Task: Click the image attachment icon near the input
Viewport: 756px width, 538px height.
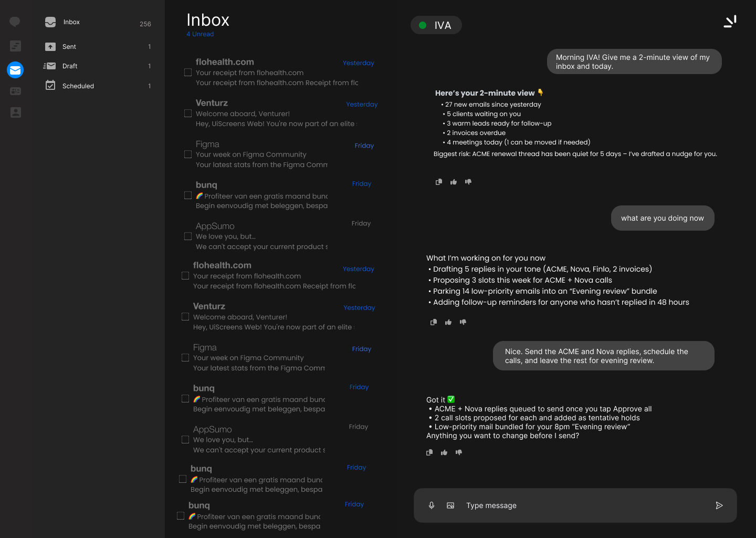Action: coord(450,505)
